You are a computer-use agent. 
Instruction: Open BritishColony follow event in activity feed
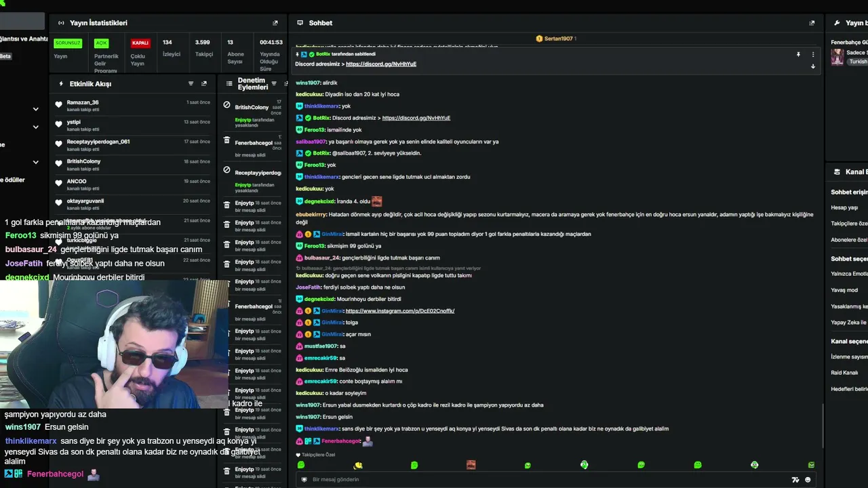point(133,165)
